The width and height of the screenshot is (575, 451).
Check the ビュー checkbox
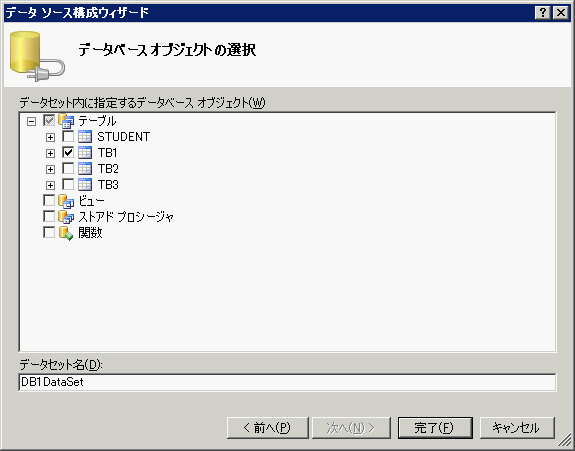49,200
